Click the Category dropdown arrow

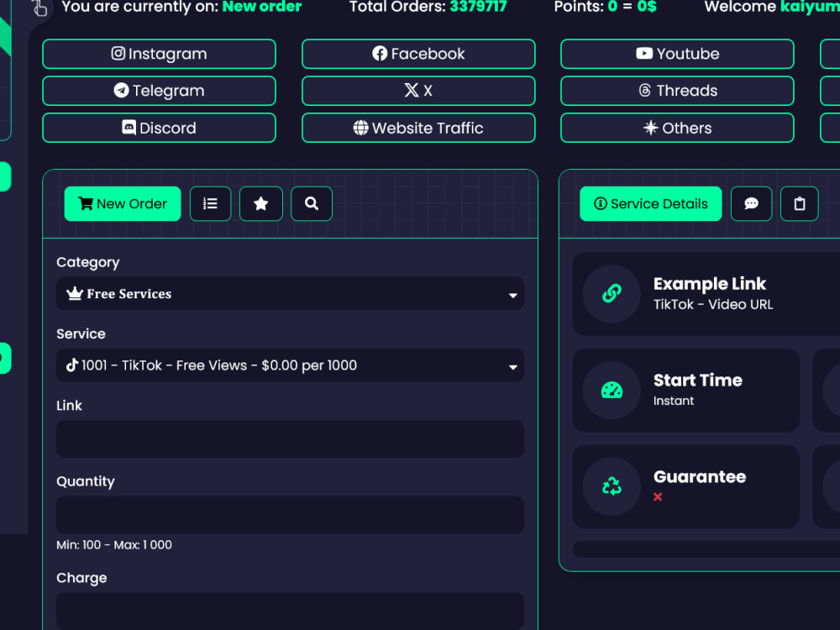coord(512,295)
